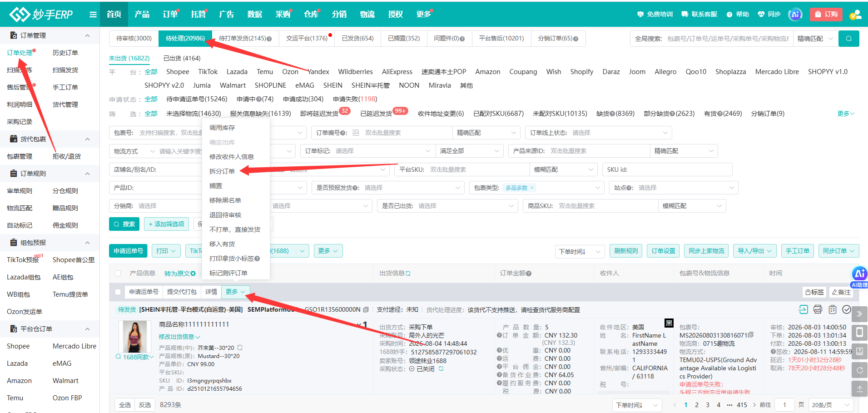The height and width of the screenshot is (413, 868).
Task: Open the floating AI助理 button
Action: [860, 277]
